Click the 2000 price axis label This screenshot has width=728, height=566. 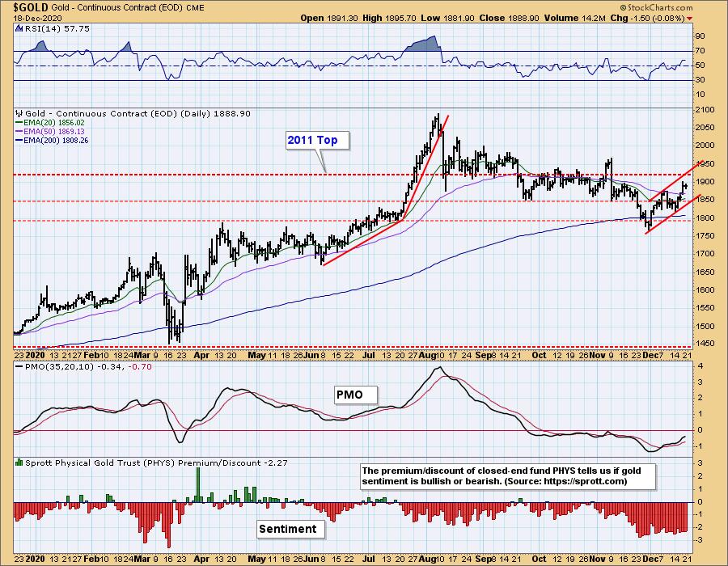[705, 146]
